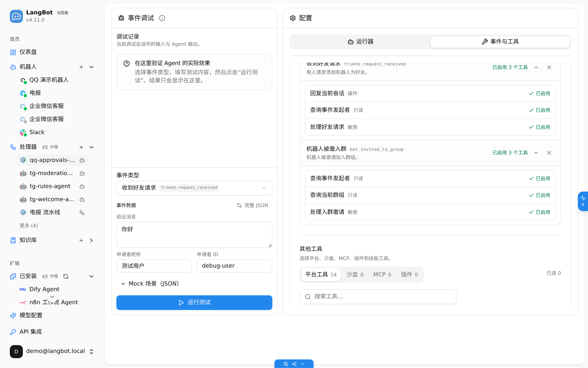Collapse 机器人被邀入群 tools list
This screenshot has width=588, height=368.
[x=536, y=153]
